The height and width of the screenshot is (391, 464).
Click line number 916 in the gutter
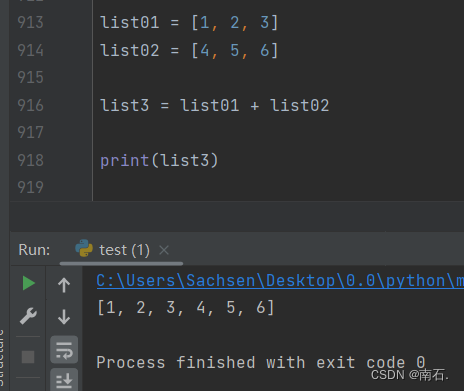[x=30, y=105]
